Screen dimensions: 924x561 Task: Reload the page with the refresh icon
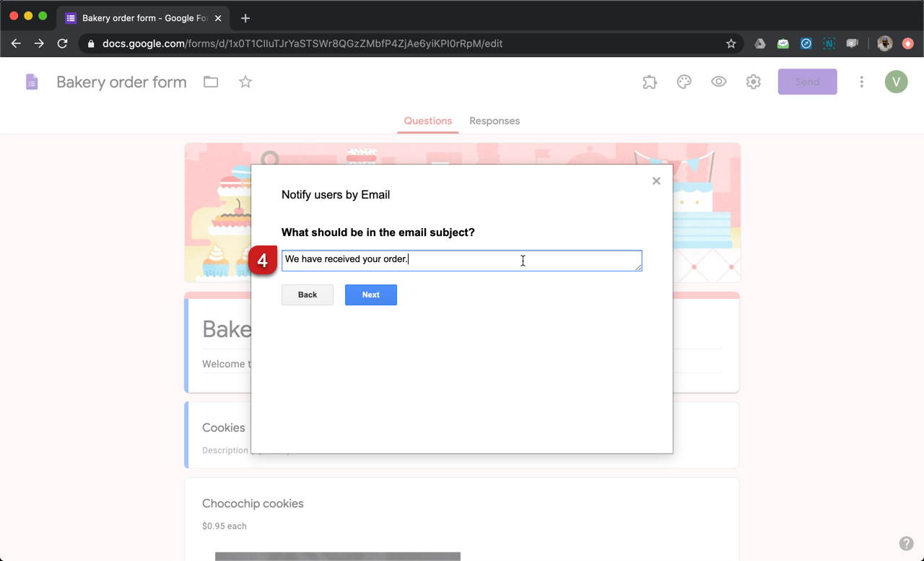(x=62, y=43)
